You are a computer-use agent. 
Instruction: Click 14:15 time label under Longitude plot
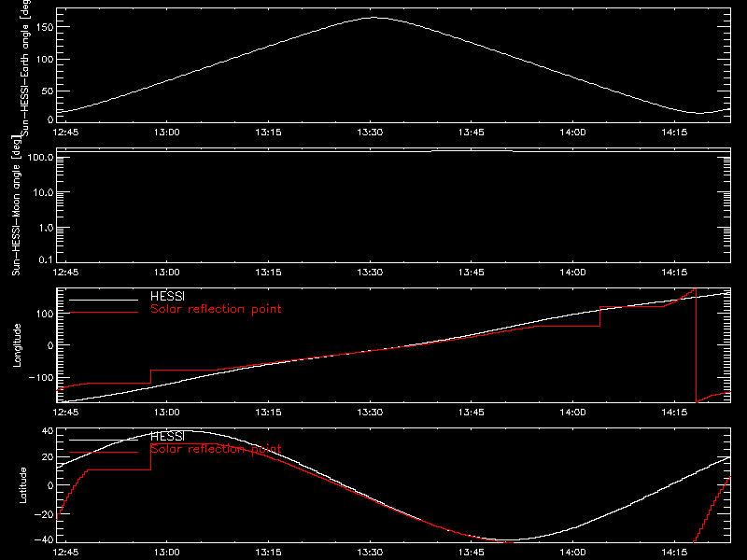(674, 412)
